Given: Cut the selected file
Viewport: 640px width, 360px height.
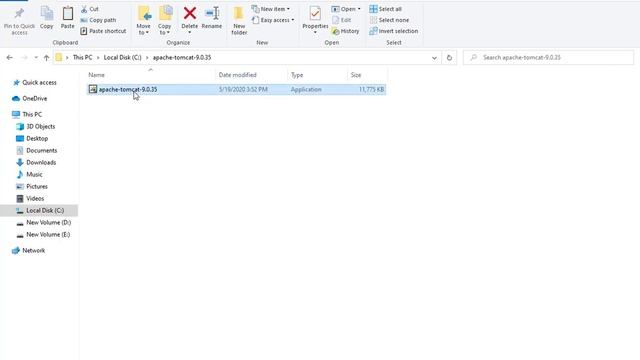Looking at the screenshot, I should (90, 9).
